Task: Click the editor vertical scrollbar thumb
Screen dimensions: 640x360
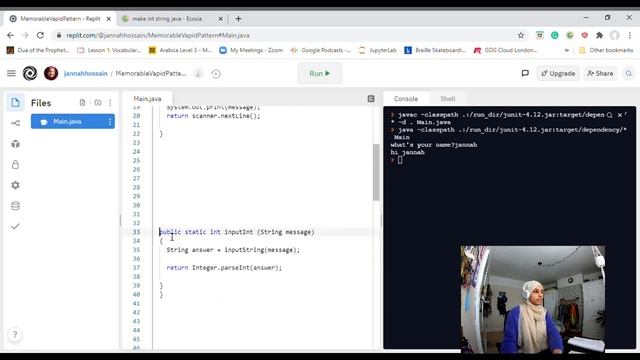Action: [376, 172]
